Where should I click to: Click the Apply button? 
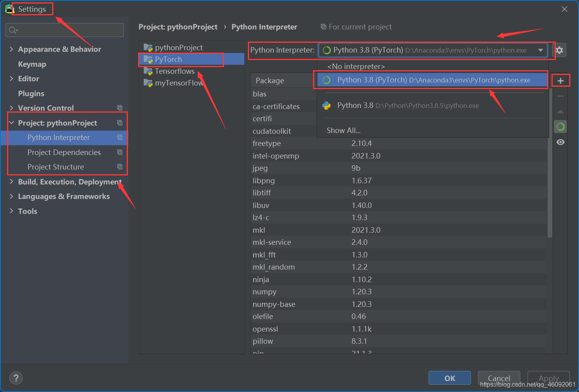coord(548,378)
